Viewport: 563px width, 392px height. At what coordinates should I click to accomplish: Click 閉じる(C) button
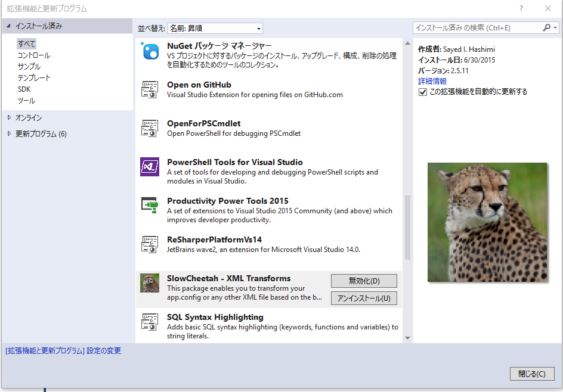click(x=532, y=374)
